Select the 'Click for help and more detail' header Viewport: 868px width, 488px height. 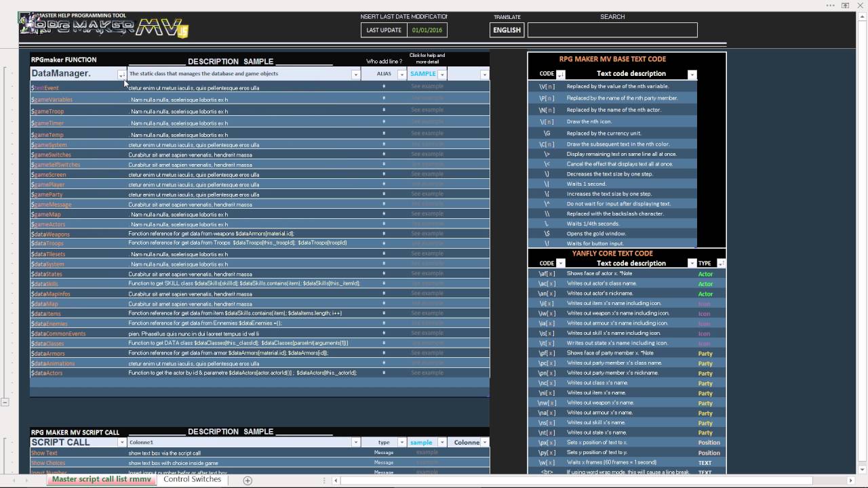coord(427,58)
